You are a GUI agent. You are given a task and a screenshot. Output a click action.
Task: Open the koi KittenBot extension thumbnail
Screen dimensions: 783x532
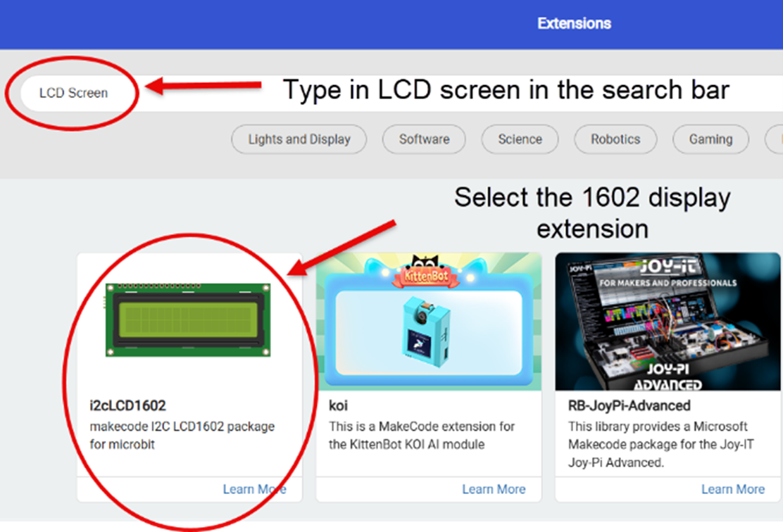(x=428, y=322)
